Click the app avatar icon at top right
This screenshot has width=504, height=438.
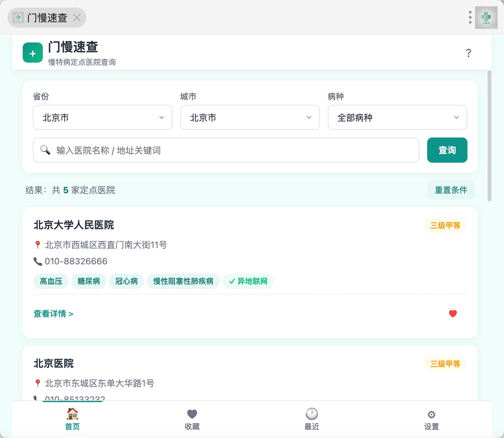coord(486,18)
